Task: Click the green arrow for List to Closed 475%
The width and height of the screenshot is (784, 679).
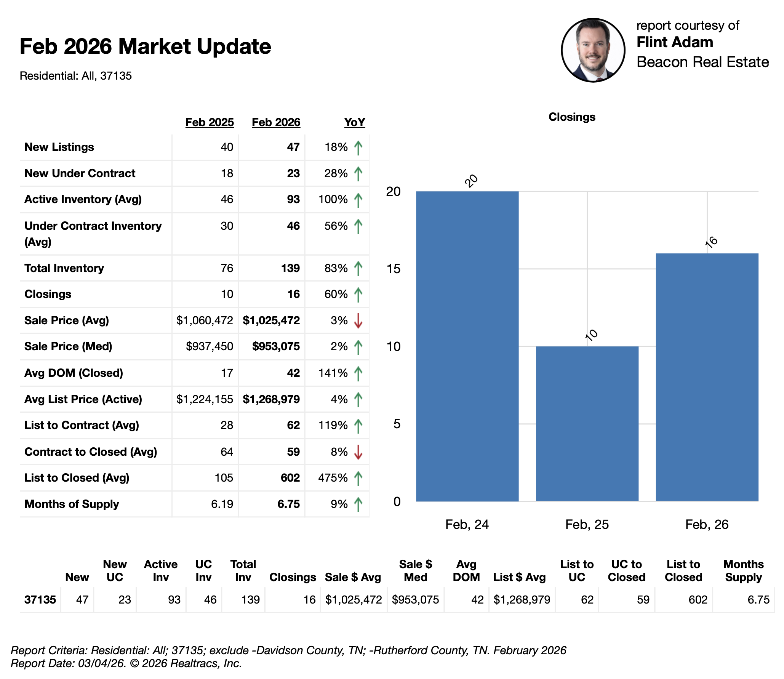Action: click(358, 478)
